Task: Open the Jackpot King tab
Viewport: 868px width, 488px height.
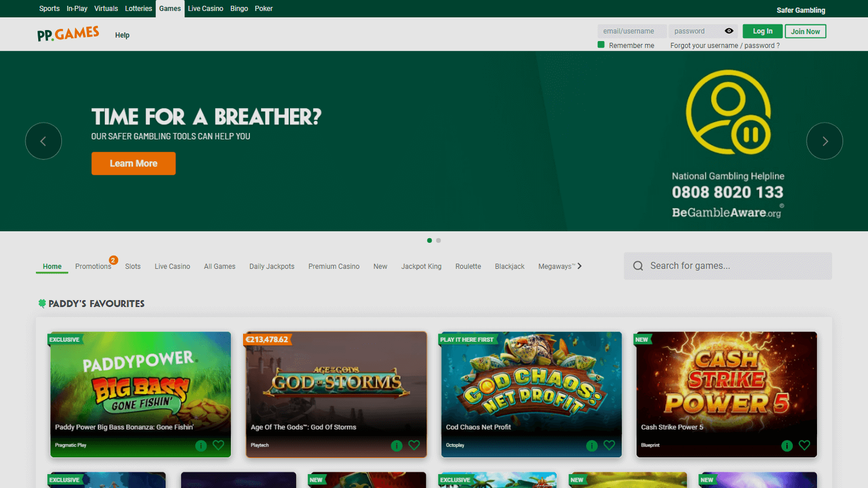Action: pyautogui.click(x=421, y=267)
